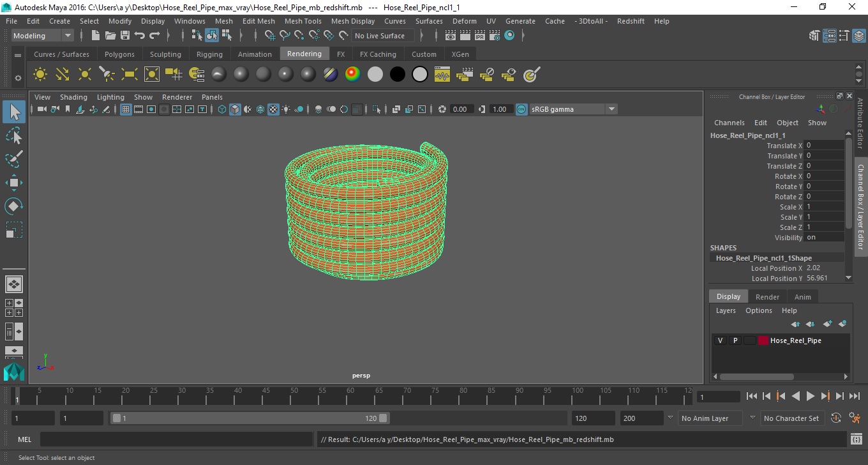Viewport: 868px width, 465px height.
Task: Create an area light from the shelf
Action: [130, 75]
